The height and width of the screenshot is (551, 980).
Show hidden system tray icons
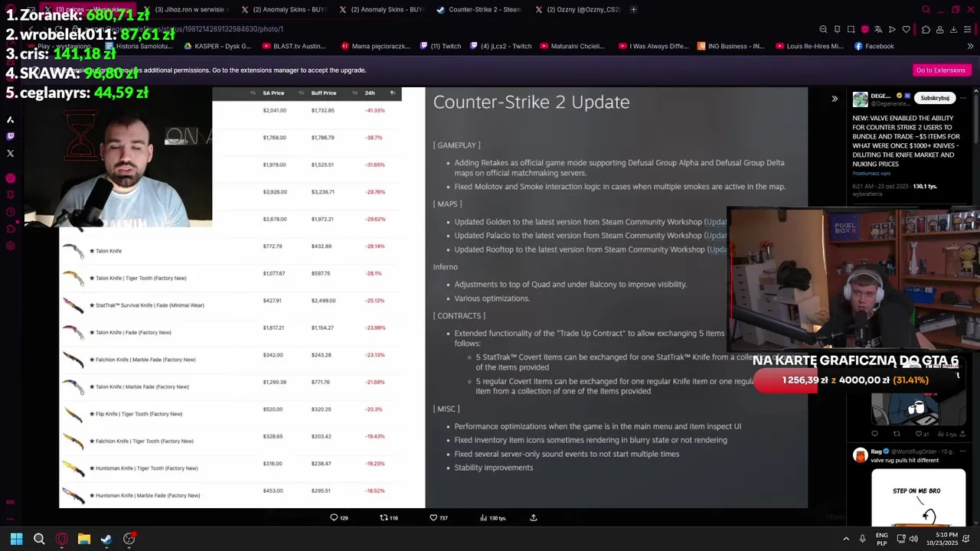(x=846, y=539)
